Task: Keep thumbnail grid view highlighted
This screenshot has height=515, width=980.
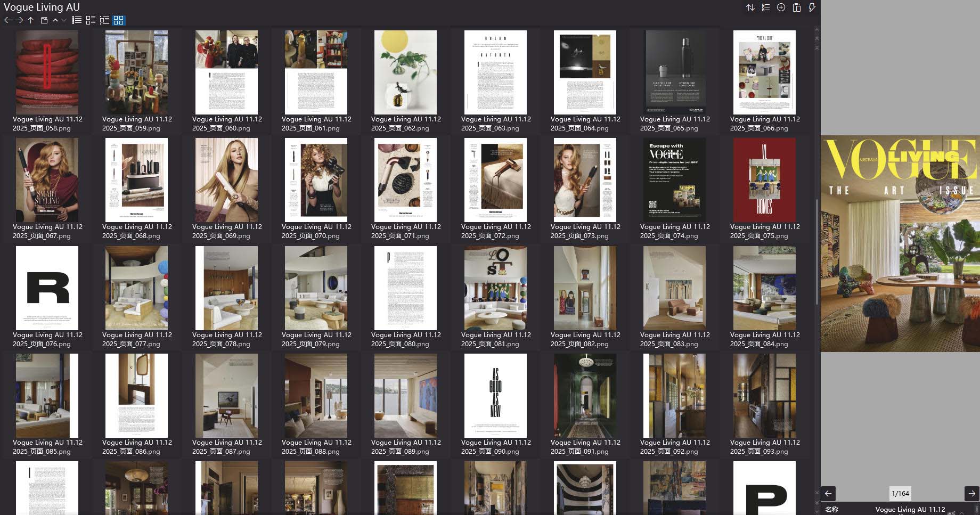Action: (x=119, y=20)
